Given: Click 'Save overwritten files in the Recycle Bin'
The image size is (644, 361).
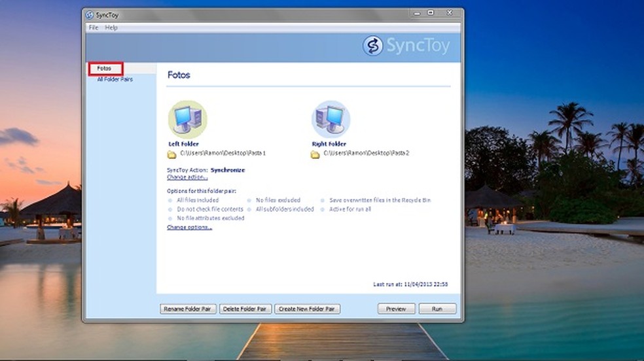Looking at the screenshot, I should pyautogui.click(x=380, y=200).
